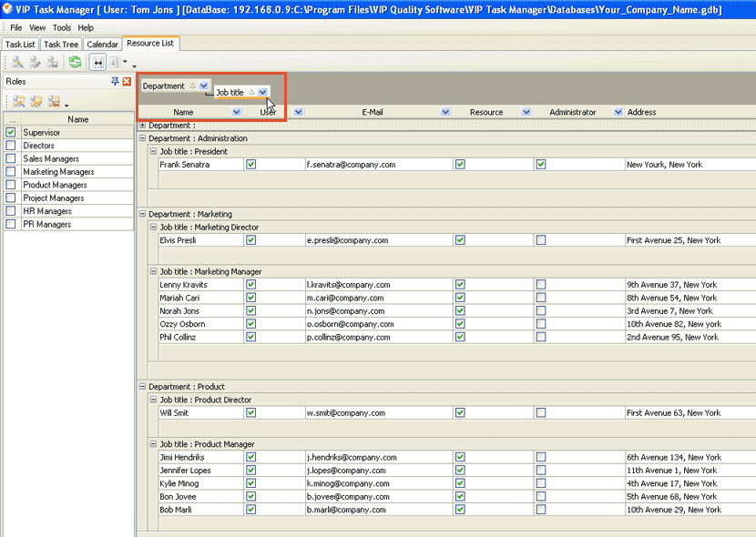This screenshot has width=756, height=537.
Task: Pin the Roles panel with the pushpin icon
Action: pyautogui.click(x=115, y=82)
